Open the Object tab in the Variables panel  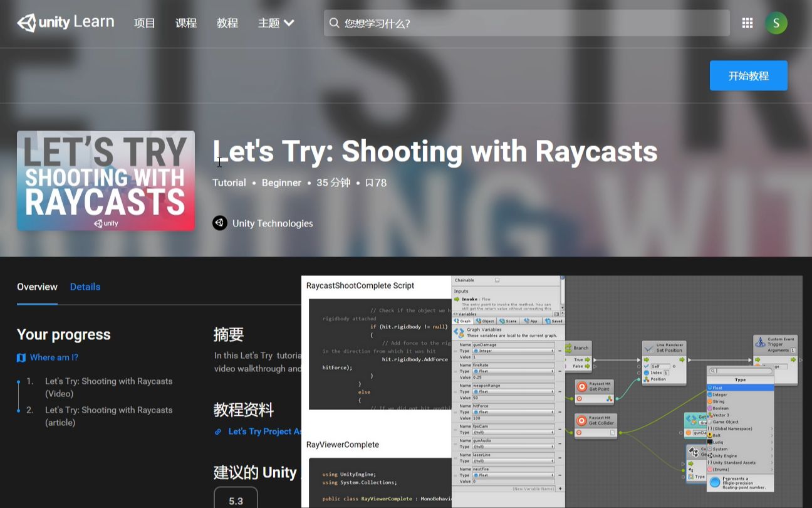pos(484,321)
